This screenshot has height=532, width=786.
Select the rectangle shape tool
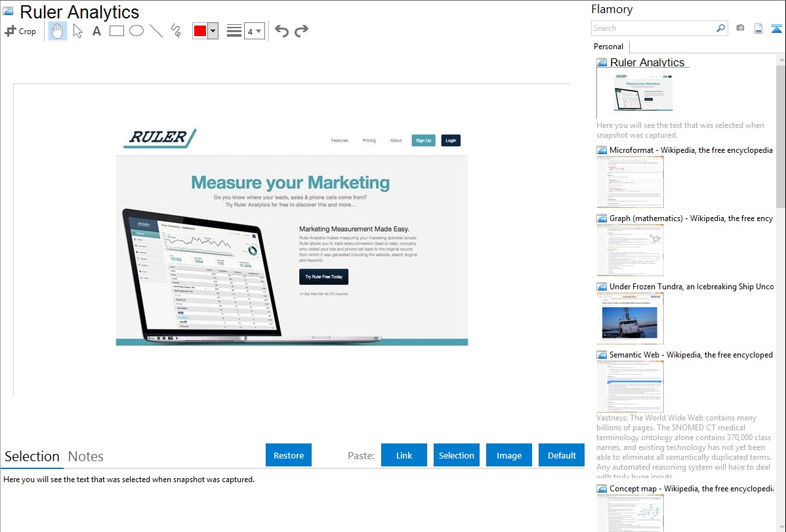click(x=116, y=31)
